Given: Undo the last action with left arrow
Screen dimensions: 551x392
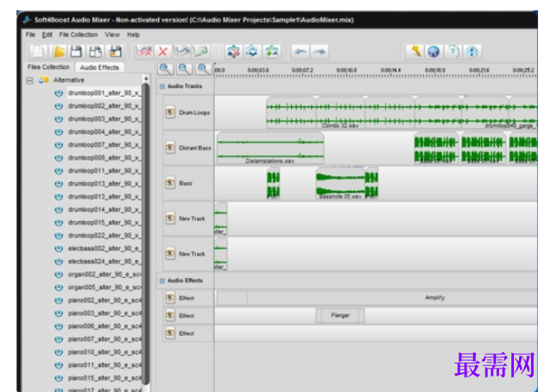Looking at the screenshot, I should point(301,52).
